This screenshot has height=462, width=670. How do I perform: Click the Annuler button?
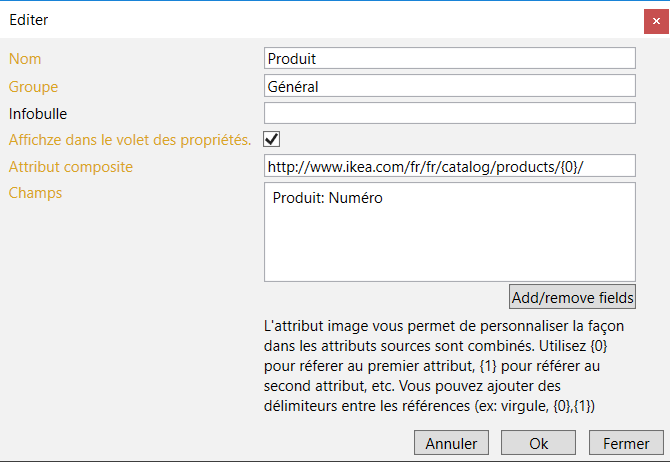tap(451, 443)
